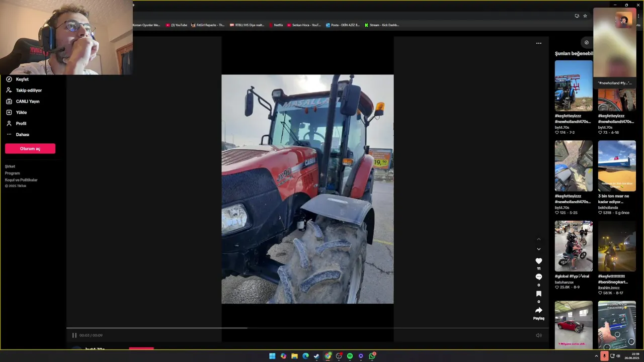The image size is (644, 362).
Task: Click the '#global #fyp viral' caption text
Action: coord(572,276)
